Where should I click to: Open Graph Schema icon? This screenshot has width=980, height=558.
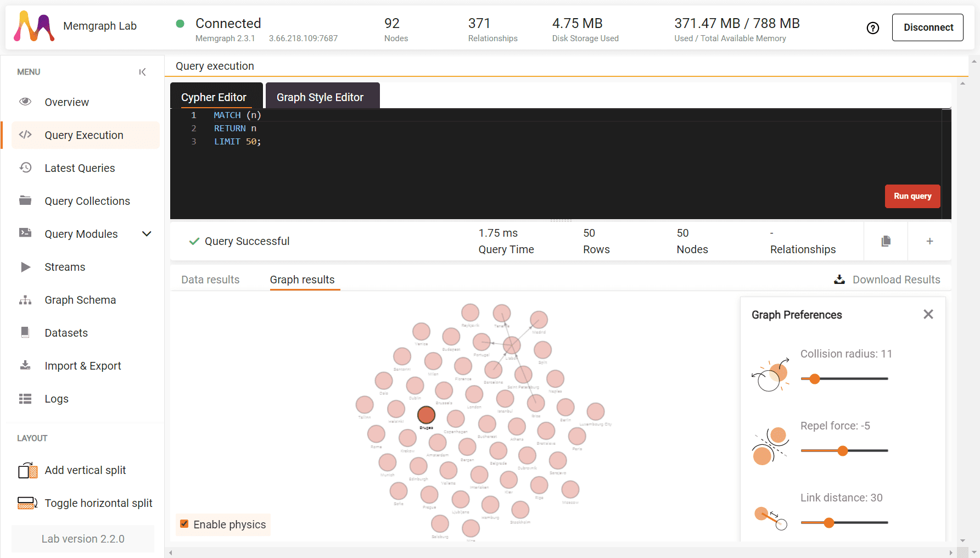pyautogui.click(x=25, y=300)
